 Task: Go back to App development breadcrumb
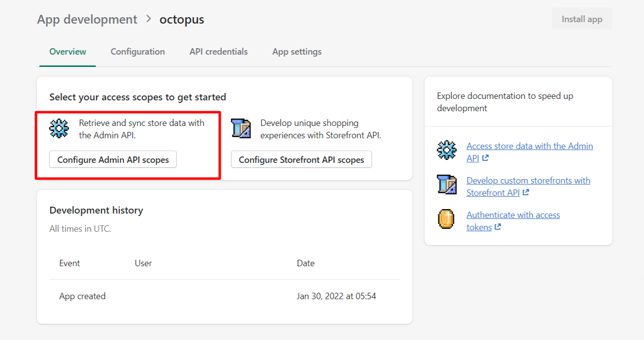point(87,20)
